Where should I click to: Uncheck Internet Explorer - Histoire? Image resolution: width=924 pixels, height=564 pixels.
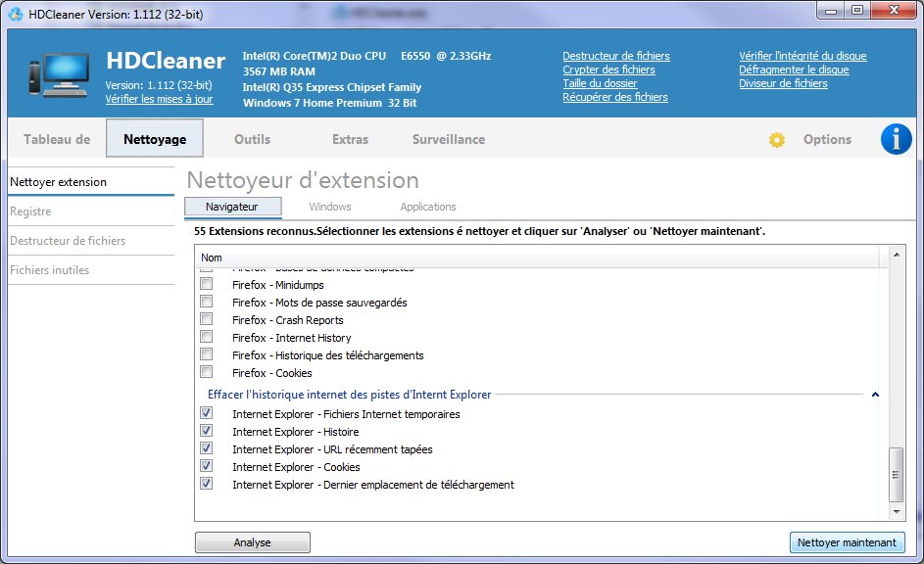[206, 431]
